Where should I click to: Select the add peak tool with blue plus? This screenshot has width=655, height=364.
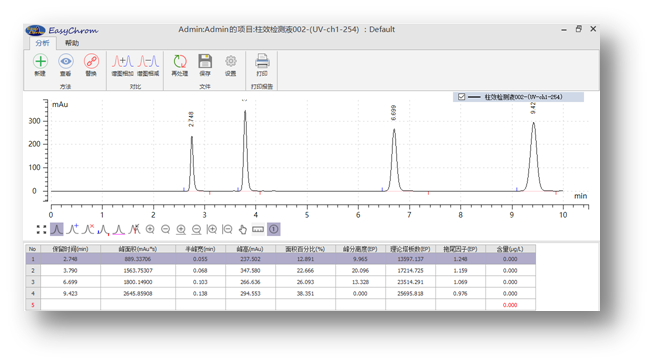[73, 229]
